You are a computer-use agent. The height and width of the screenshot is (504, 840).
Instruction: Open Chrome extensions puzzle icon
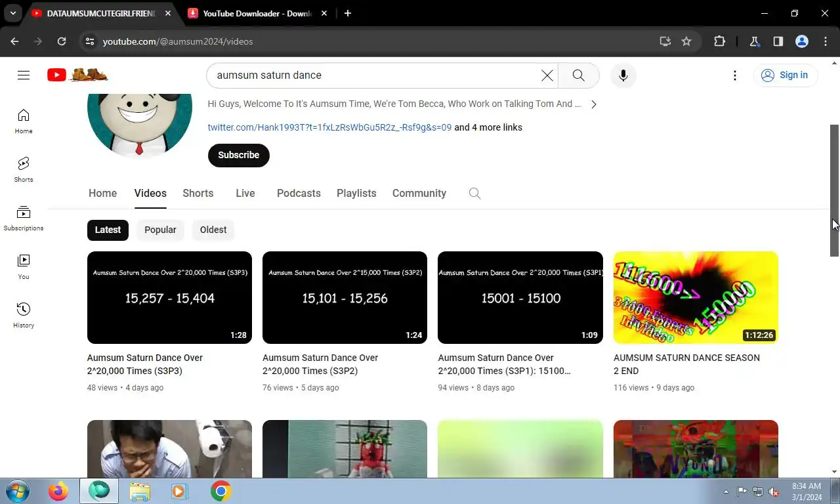coord(719,41)
